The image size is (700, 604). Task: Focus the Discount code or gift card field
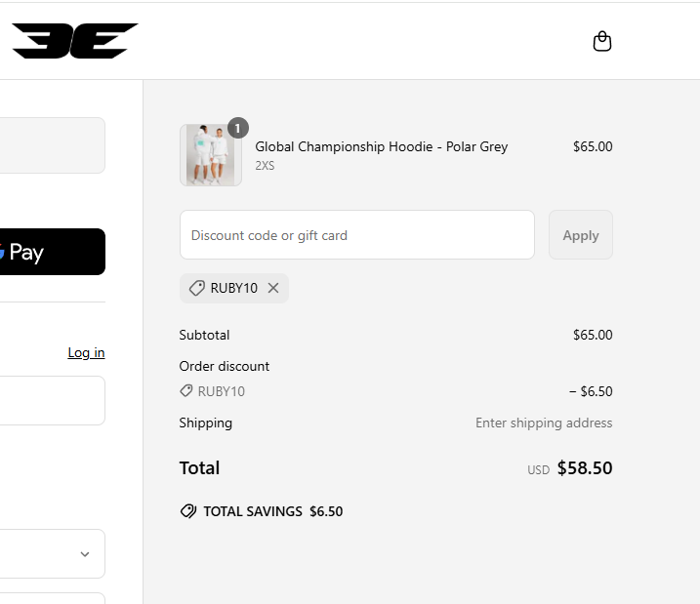pos(357,235)
